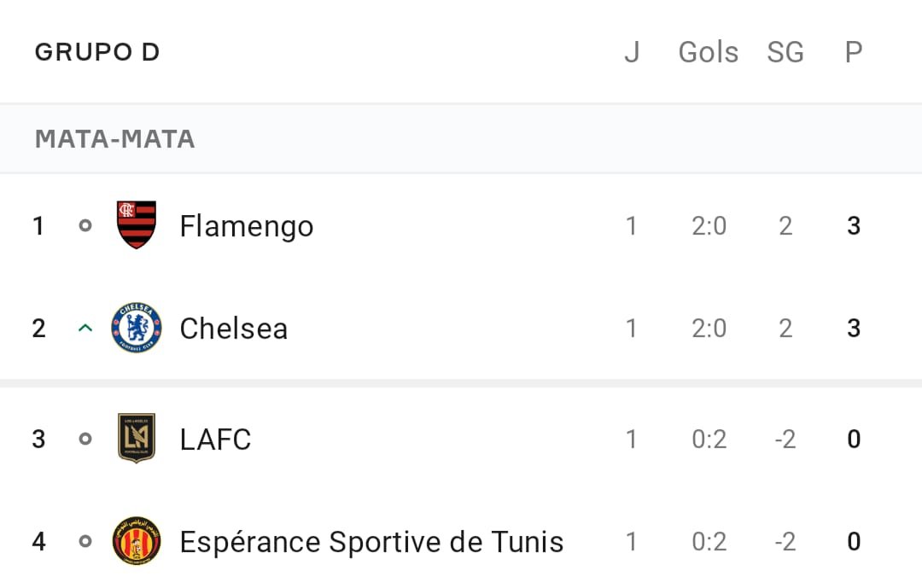
Task: Click the P points column header
Action: 854,52
